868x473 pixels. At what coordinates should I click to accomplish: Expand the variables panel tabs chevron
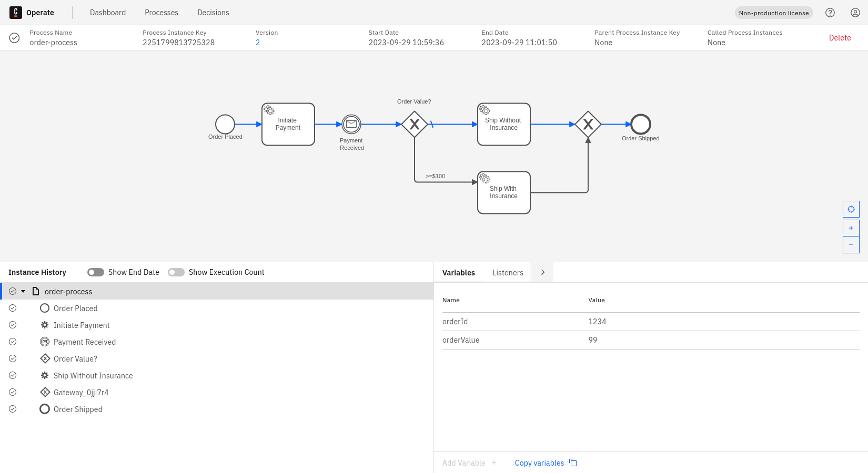pyautogui.click(x=543, y=272)
